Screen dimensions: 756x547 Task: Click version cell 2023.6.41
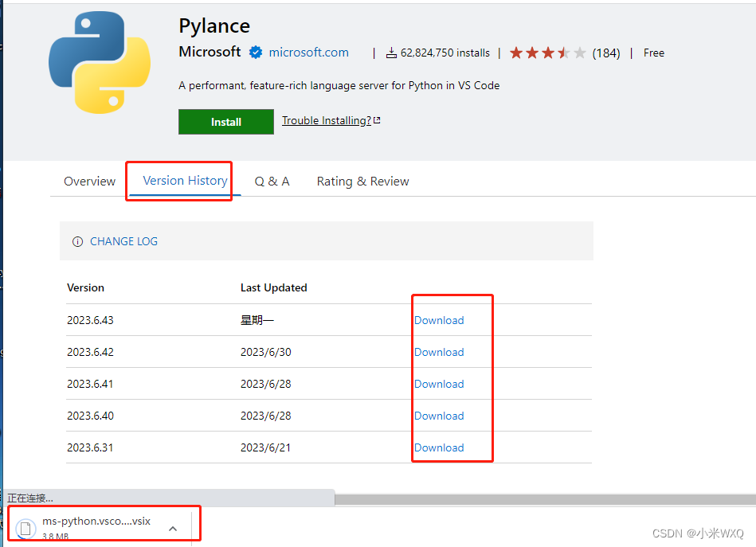click(x=90, y=384)
